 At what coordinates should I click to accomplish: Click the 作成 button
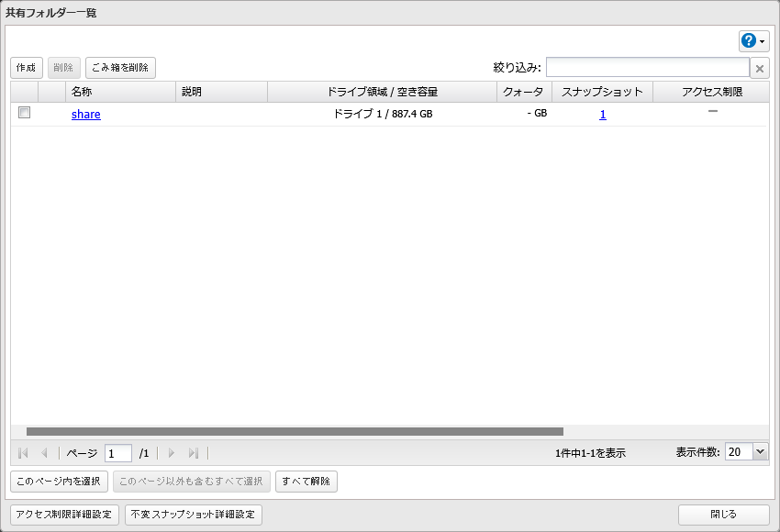pos(27,68)
